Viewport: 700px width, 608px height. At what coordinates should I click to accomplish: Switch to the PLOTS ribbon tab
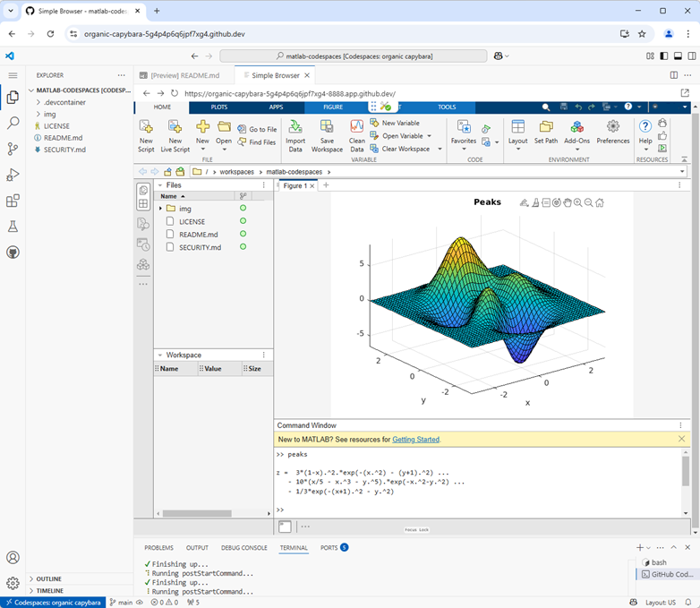219,107
